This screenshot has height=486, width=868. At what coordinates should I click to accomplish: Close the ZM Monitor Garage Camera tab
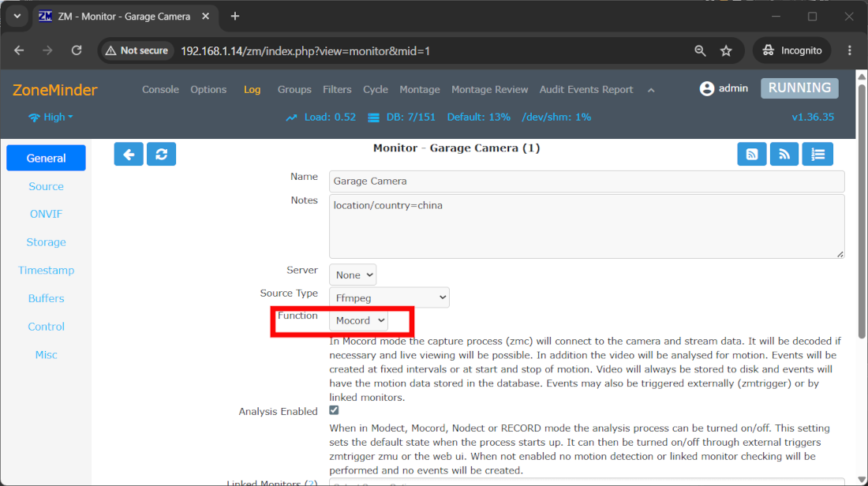click(205, 17)
